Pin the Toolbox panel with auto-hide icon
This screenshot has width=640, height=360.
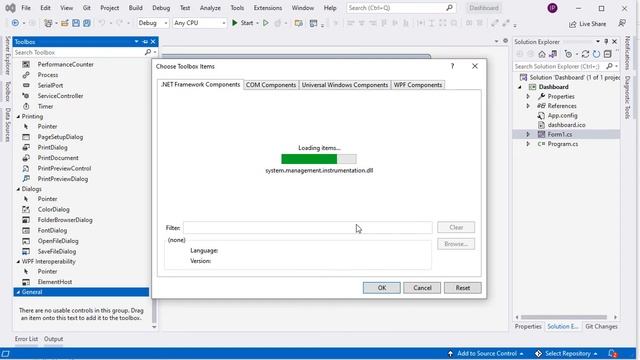coord(145,42)
